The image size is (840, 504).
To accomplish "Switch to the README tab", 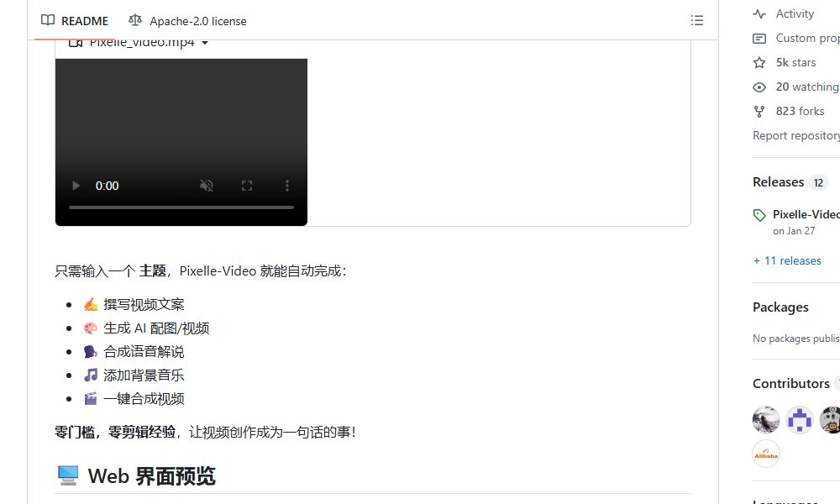I will (84, 20).
